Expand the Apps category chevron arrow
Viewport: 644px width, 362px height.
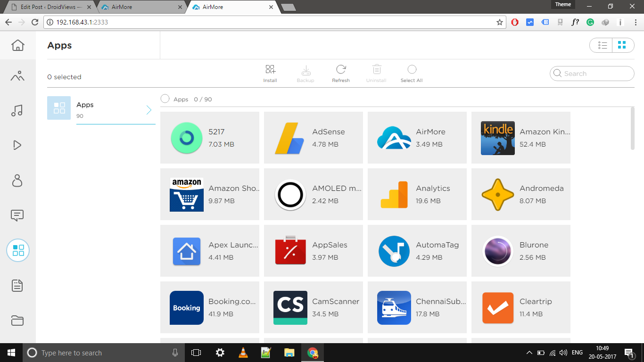(149, 110)
